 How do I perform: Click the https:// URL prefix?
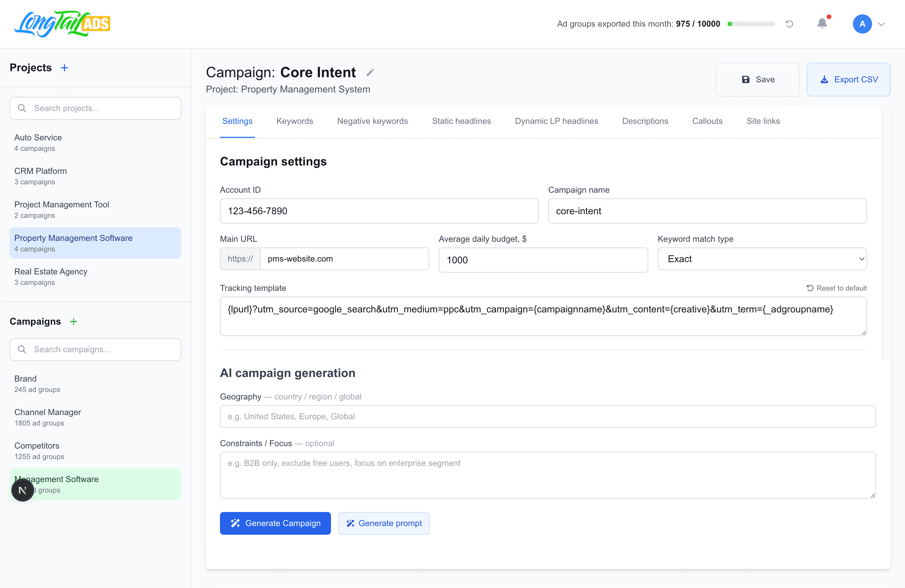240,259
